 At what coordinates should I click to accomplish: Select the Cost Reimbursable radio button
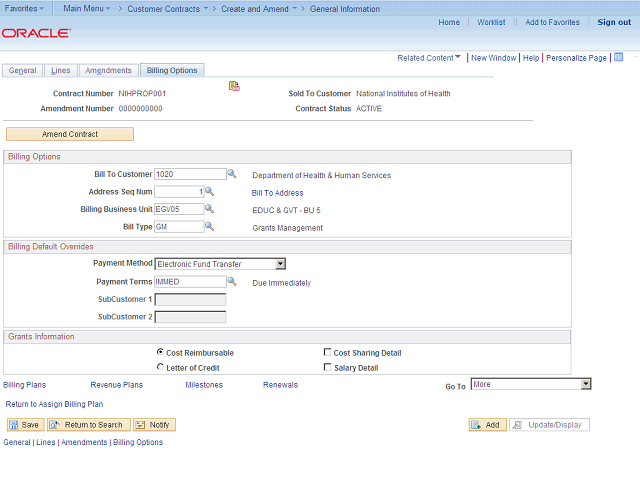tap(160, 353)
